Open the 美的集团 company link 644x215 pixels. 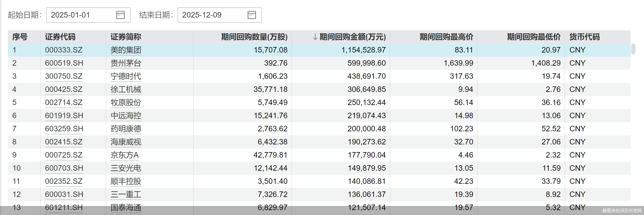[x=125, y=50]
